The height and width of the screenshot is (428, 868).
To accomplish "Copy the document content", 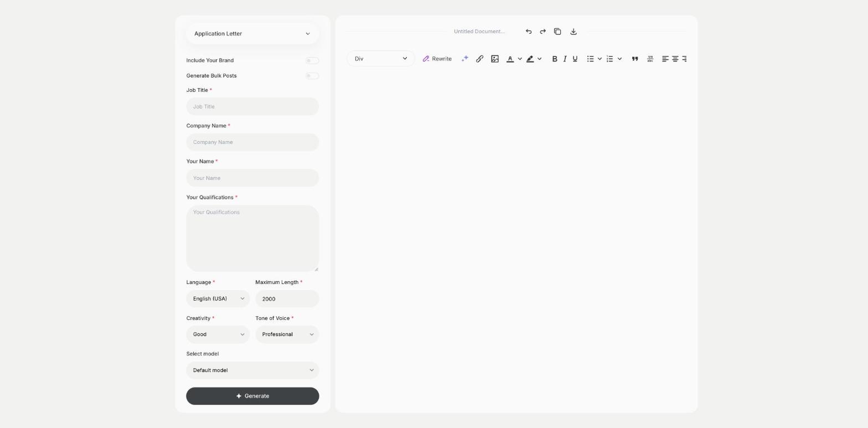I will click(558, 32).
